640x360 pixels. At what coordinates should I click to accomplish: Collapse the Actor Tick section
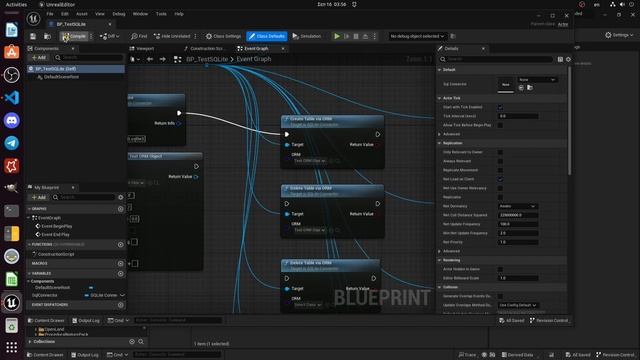pos(440,98)
